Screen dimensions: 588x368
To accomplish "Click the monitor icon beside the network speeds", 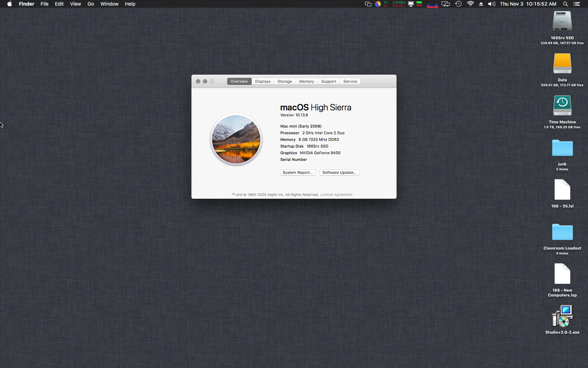I will tap(411, 4).
